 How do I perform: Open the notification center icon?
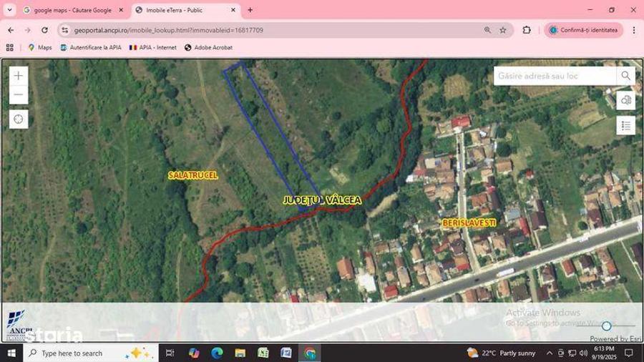point(629,353)
